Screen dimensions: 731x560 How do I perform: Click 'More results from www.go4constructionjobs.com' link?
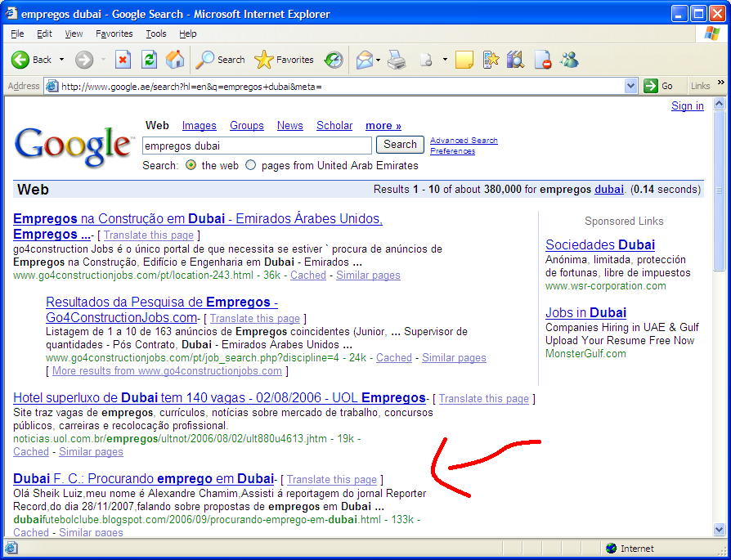[167, 370]
